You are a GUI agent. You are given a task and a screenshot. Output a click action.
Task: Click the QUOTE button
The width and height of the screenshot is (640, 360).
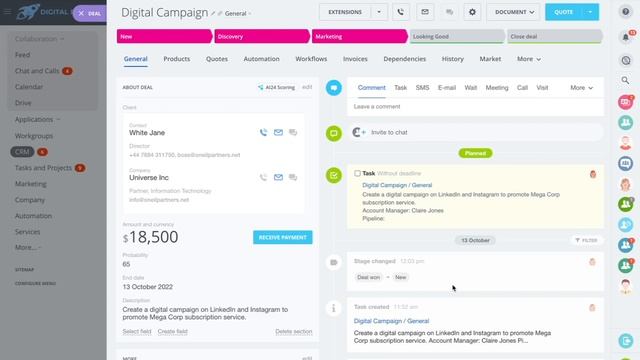[x=563, y=12]
